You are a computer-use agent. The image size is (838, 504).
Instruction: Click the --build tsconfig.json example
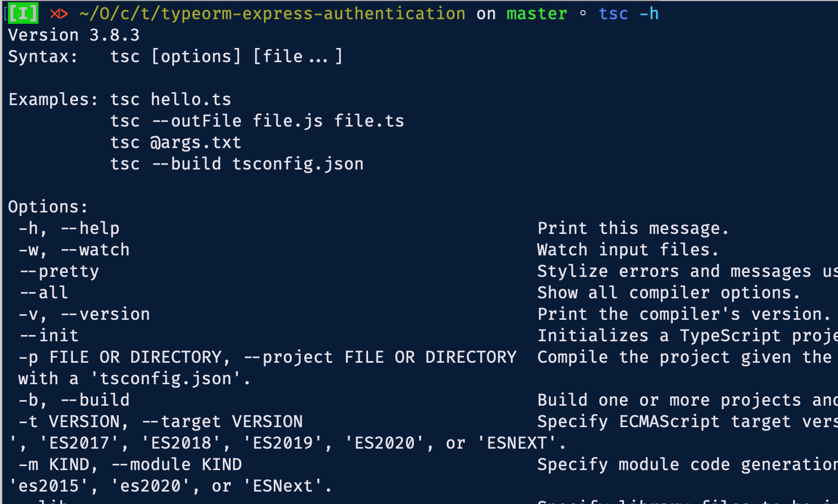coord(237,164)
